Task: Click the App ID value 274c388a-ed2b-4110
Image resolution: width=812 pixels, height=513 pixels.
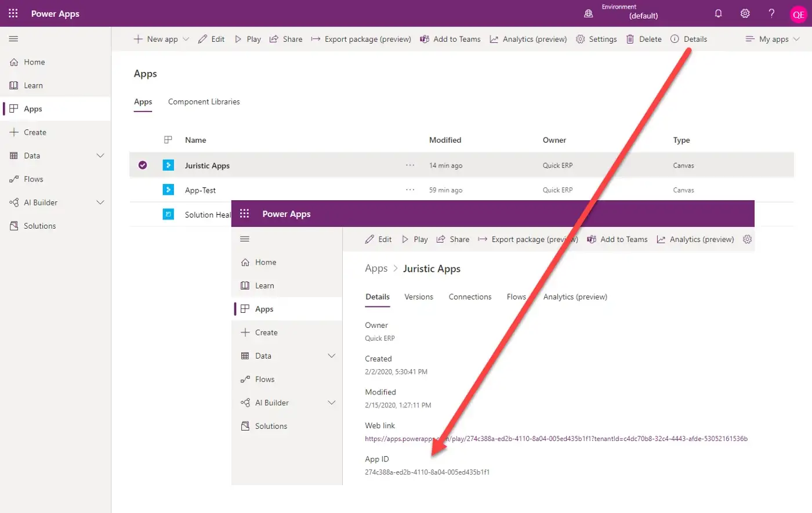Action: (427, 472)
